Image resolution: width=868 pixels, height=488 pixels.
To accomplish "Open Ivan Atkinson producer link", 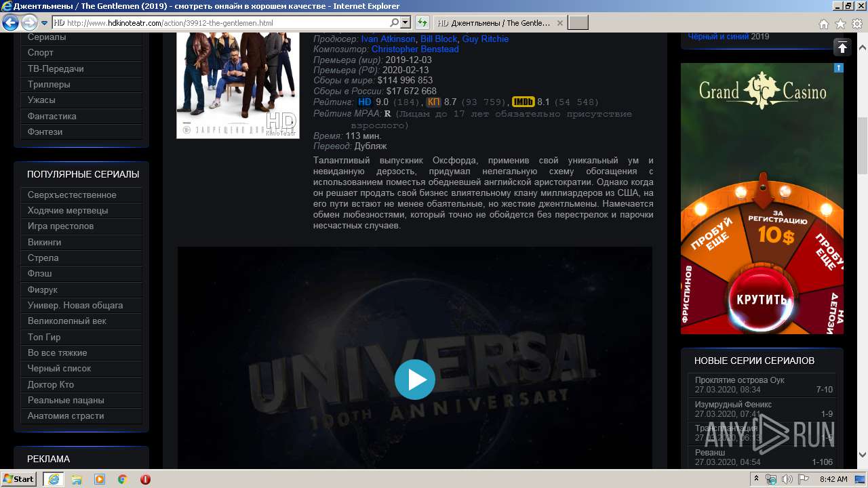I will (x=388, y=39).
